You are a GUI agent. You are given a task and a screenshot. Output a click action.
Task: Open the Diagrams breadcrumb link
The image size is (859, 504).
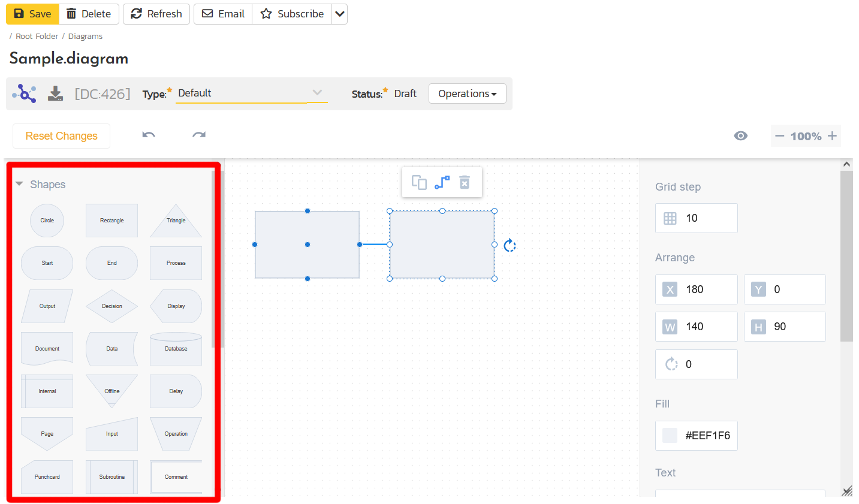(x=85, y=36)
